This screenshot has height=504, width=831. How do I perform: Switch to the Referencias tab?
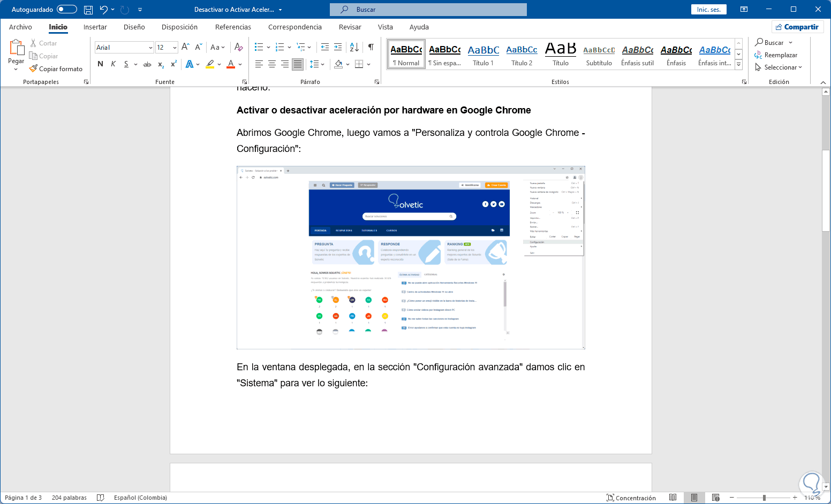tap(233, 27)
